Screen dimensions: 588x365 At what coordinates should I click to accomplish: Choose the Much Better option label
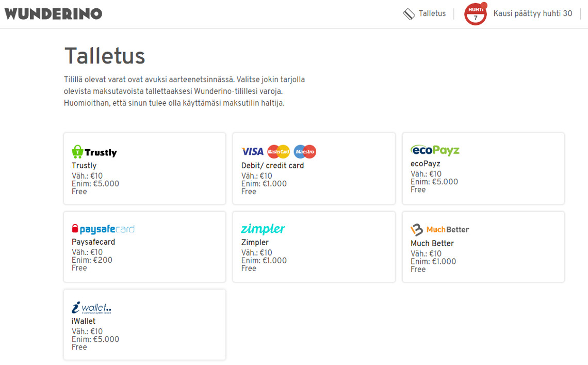(432, 243)
